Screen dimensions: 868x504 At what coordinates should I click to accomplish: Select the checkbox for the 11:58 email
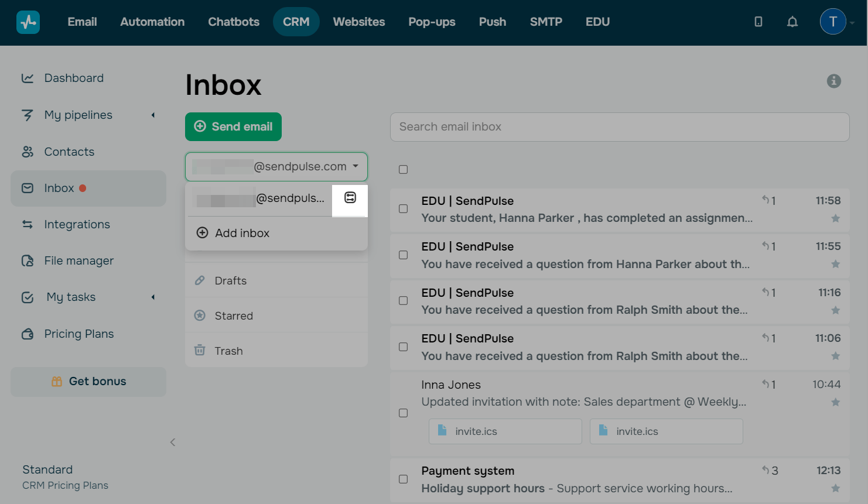(x=404, y=209)
